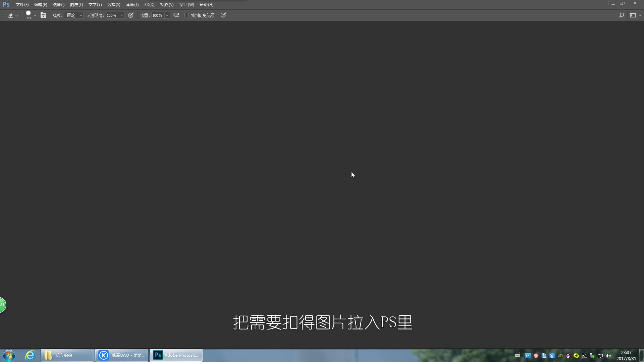Screen dimensions: 644x362
Task: Open the 图层(L) menu
Action: 76,5
